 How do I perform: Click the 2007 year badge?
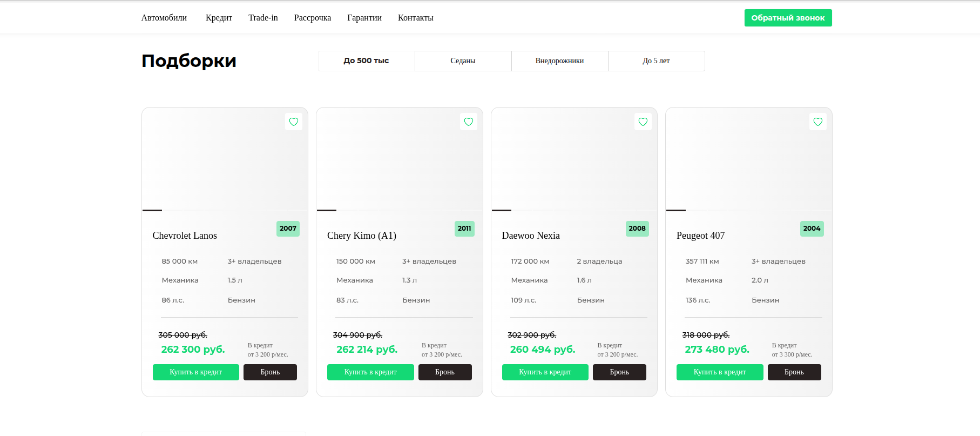tap(288, 229)
